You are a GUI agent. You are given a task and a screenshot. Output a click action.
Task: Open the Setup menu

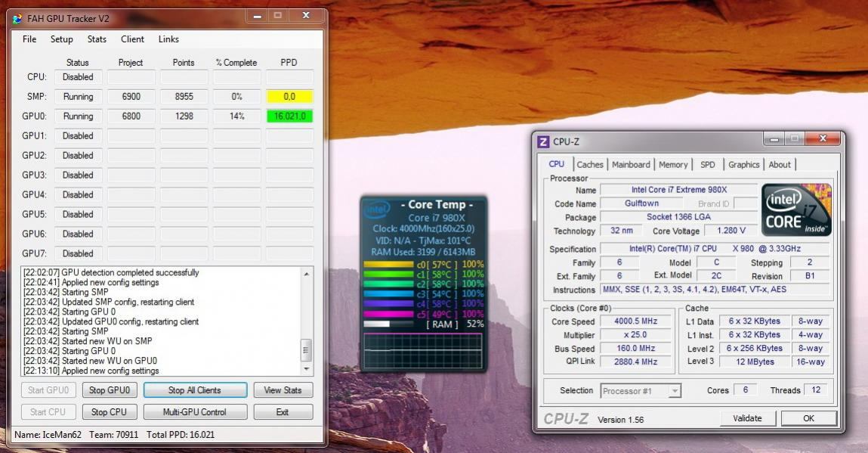pos(61,39)
